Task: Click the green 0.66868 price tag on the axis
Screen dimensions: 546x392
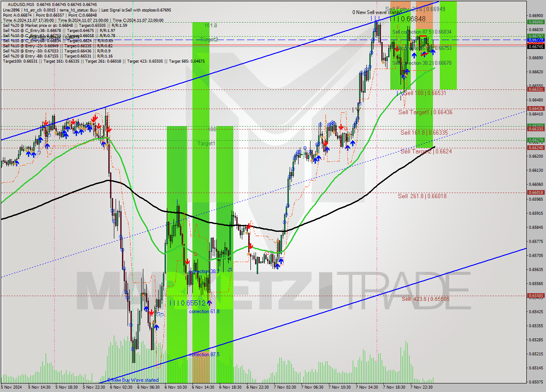Action: (x=536, y=22)
